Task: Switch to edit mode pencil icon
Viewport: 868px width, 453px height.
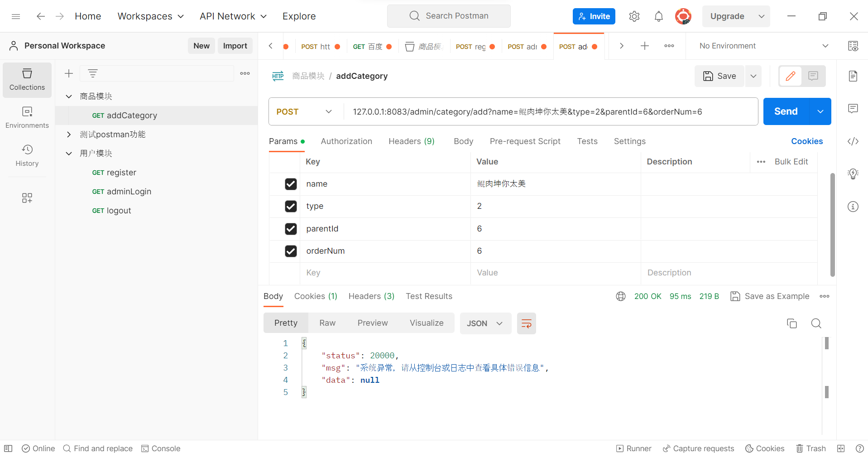Action: [791, 76]
